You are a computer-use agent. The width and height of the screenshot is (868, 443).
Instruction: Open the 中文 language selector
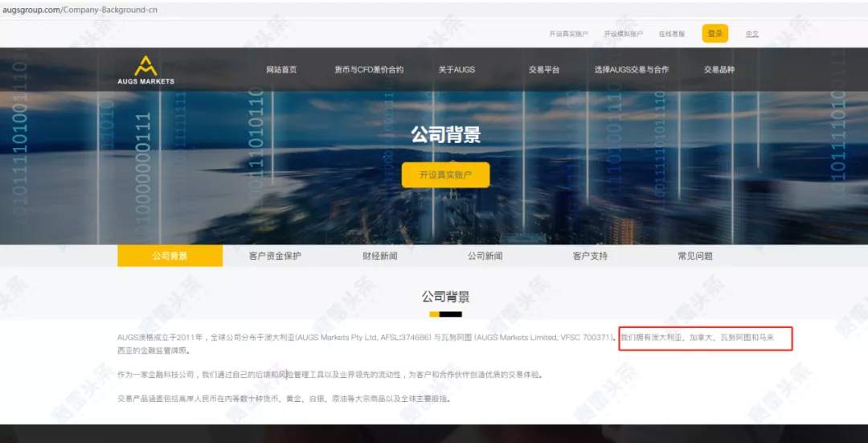click(x=751, y=34)
